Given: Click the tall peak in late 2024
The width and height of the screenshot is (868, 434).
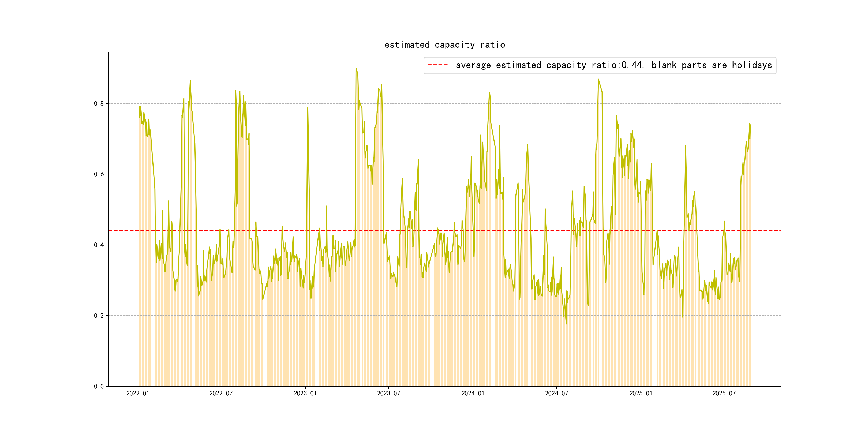Looking at the screenshot, I should click(598, 80).
